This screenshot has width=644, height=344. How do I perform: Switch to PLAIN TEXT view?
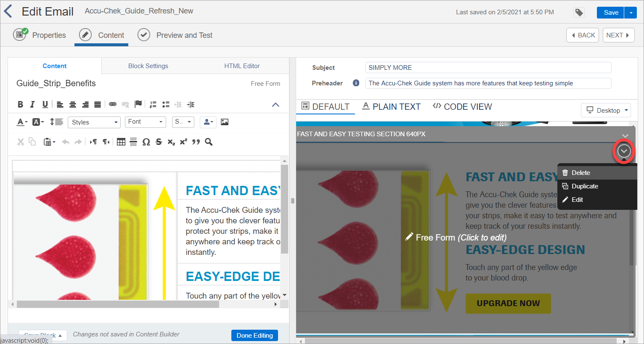392,107
